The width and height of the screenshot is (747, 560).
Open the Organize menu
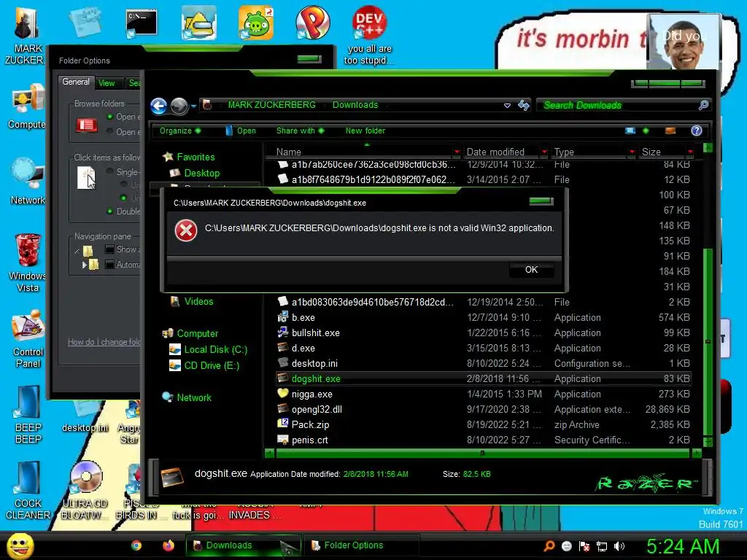coord(179,131)
